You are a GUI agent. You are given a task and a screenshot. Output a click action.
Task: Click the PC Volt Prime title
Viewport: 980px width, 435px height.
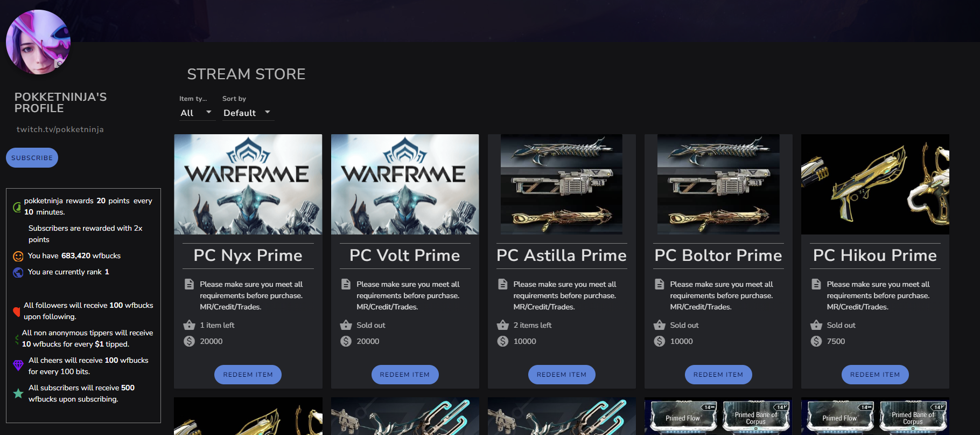(x=405, y=256)
